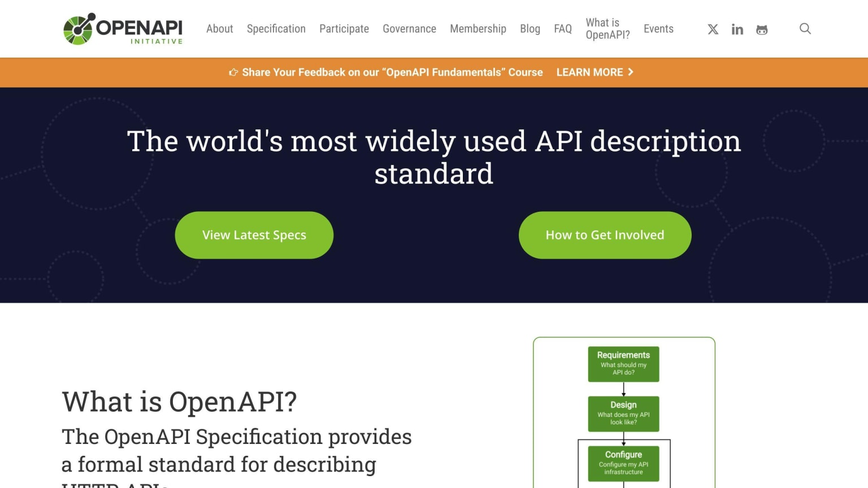The height and width of the screenshot is (488, 868).
Task: Click the Design box in the diagram
Action: pos(623,413)
